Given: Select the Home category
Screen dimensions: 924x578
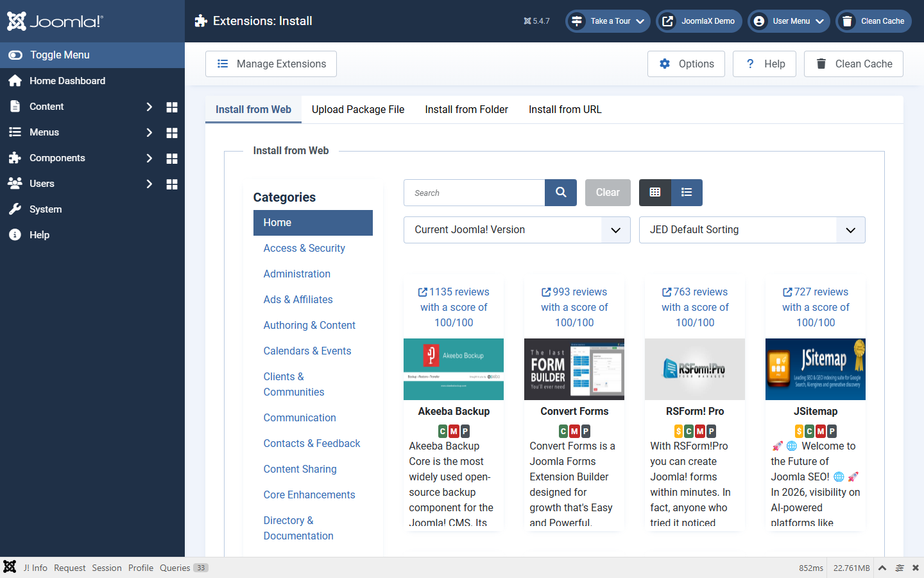Looking at the screenshot, I should pos(313,223).
